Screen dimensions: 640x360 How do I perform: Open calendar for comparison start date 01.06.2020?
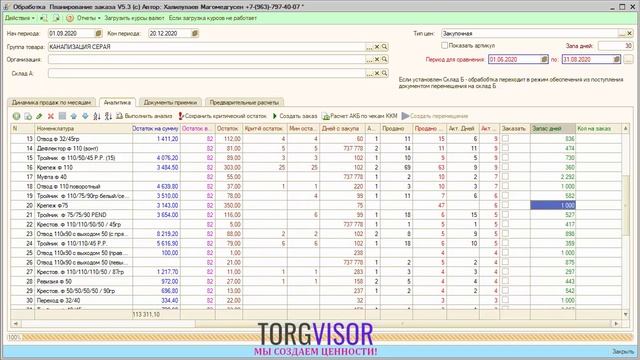[x=544, y=60]
